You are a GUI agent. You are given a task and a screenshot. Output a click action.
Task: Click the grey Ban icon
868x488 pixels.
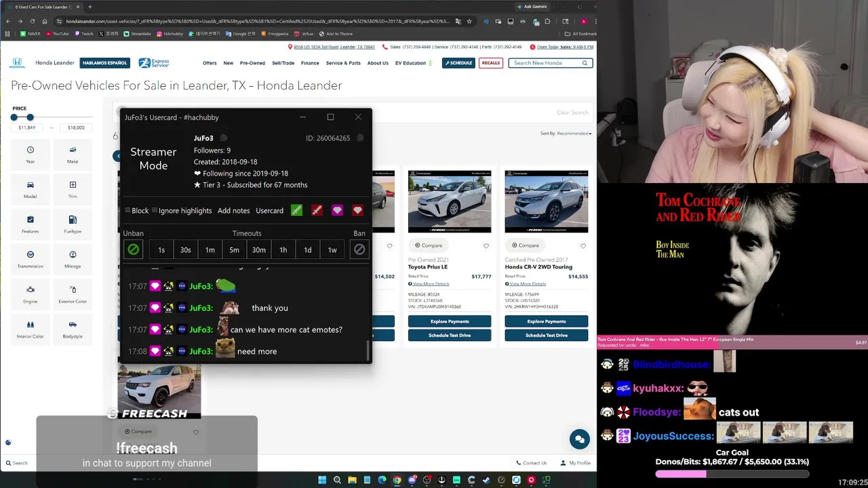[x=359, y=249]
